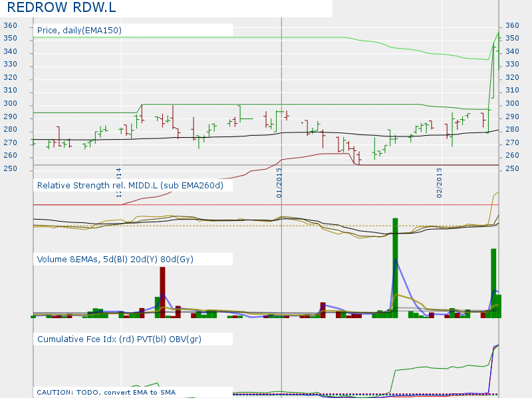
Task: Click the 'CAUTION: TODO, convert EMA to SMA' note
Action: tap(106, 393)
